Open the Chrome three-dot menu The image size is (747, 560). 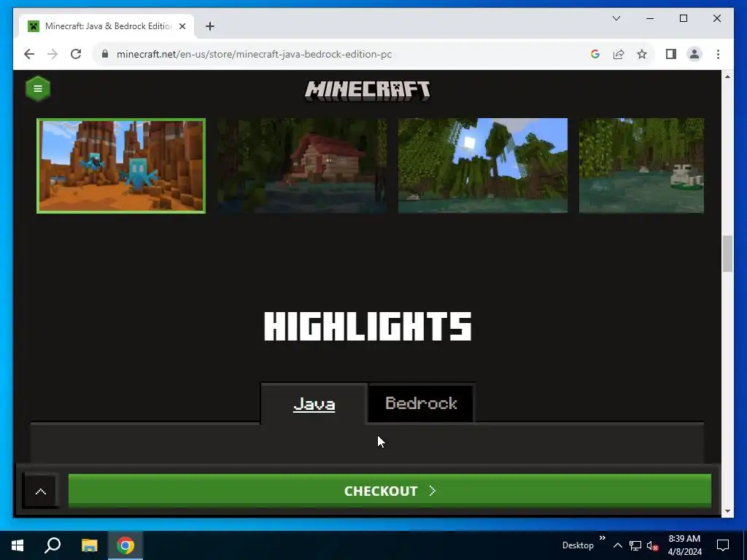[718, 54]
